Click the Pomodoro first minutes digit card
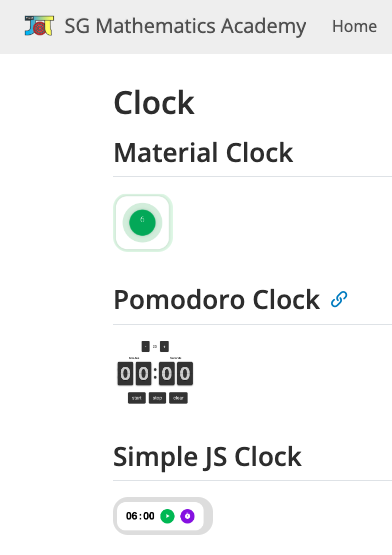The height and width of the screenshot is (555, 392). (125, 373)
